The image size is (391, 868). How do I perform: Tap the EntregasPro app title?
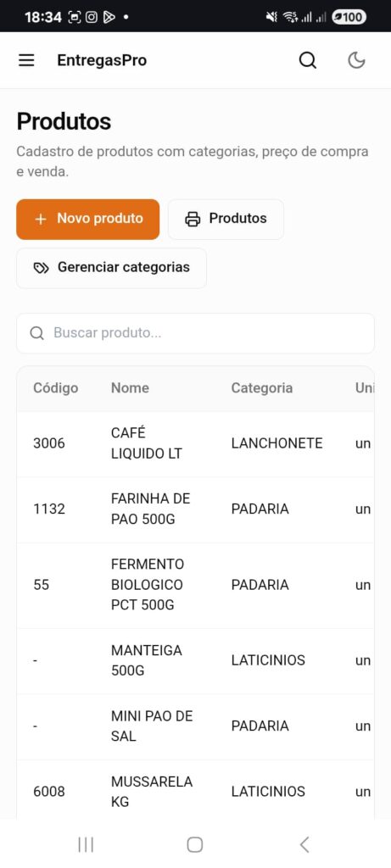(102, 60)
